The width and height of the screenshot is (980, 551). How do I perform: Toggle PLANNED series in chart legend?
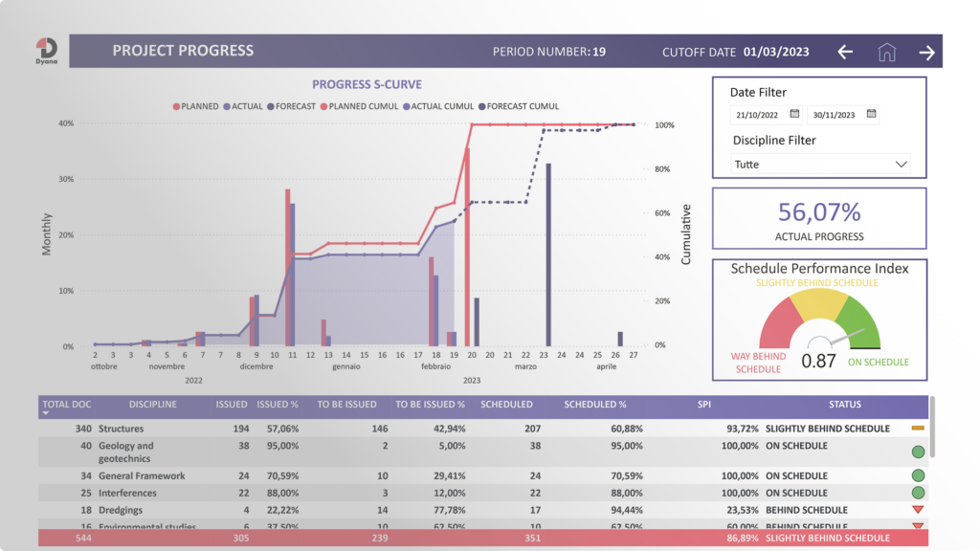click(x=195, y=106)
